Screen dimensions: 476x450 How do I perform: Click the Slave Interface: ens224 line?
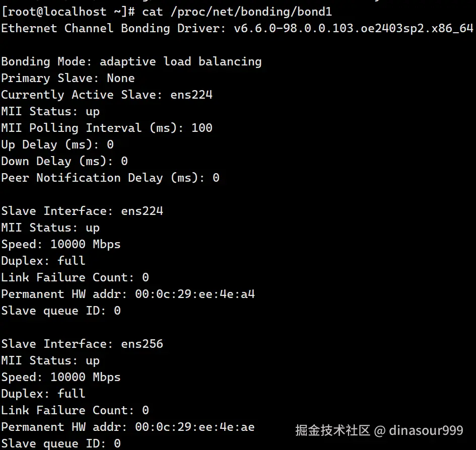[82, 211]
